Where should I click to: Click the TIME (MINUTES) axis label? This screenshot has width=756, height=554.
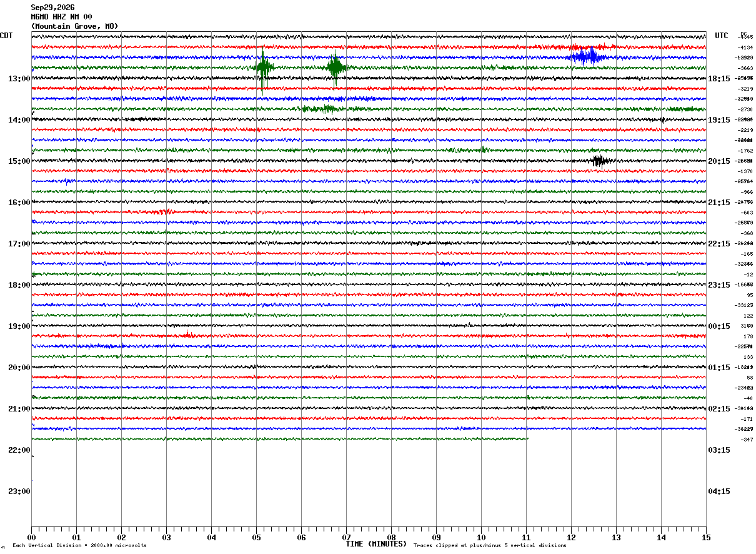click(376, 544)
